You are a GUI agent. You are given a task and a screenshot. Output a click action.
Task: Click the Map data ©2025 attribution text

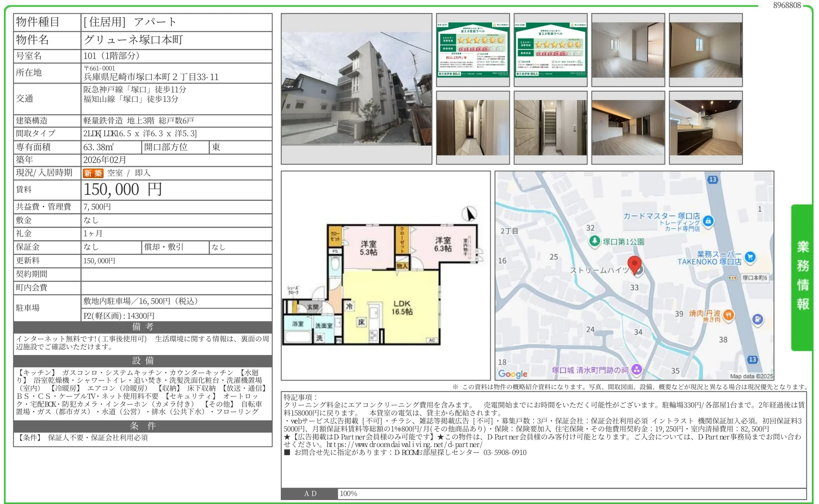click(x=752, y=375)
